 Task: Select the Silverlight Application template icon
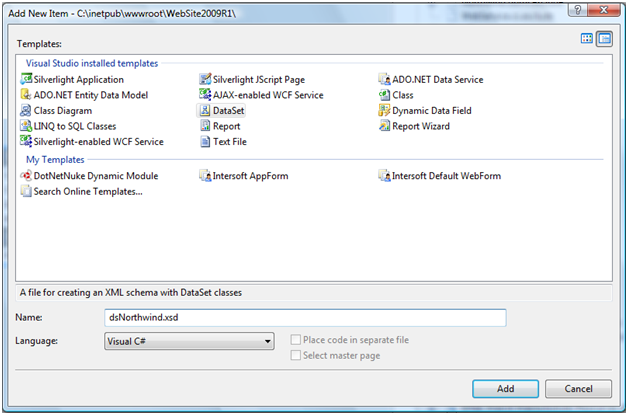pyautogui.click(x=26, y=79)
